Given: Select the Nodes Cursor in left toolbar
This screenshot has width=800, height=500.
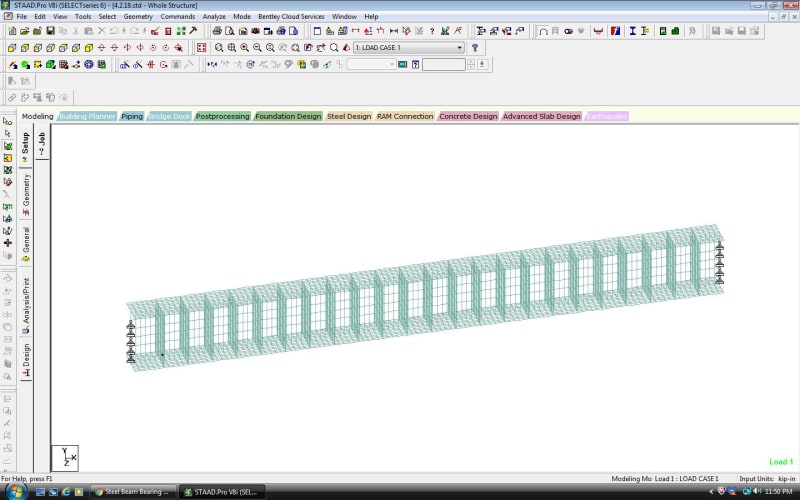Looking at the screenshot, I should (8, 121).
